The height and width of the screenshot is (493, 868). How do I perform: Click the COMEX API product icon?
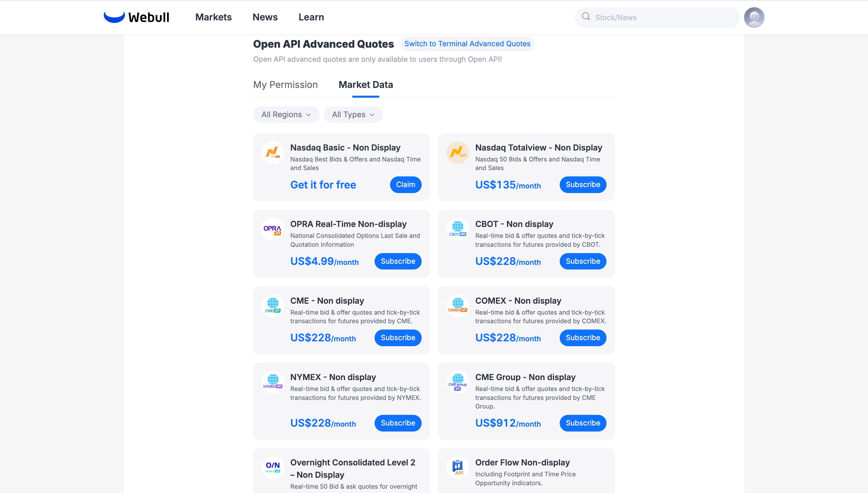[458, 306]
